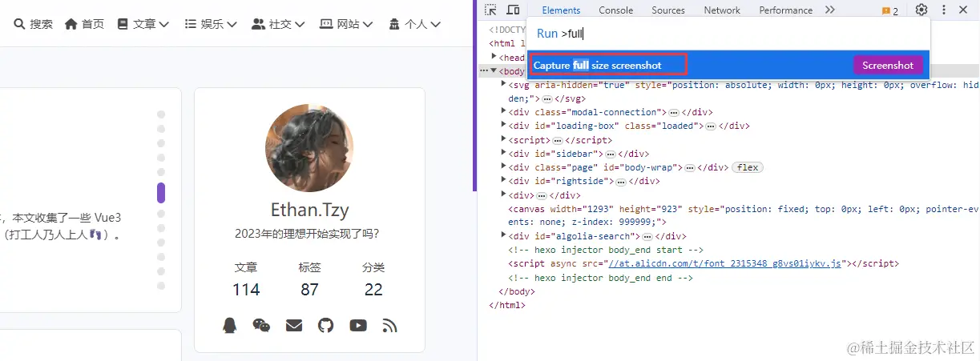
Task: Click the Run command input field
Action: click(728, 34)
